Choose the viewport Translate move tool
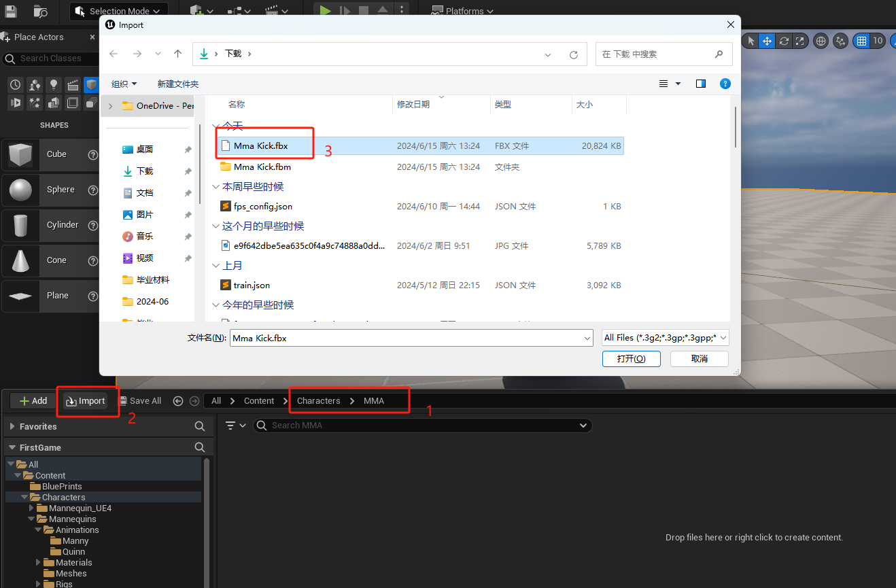Image resolution: width=896 pixels, height=588 pixels. 767,41
